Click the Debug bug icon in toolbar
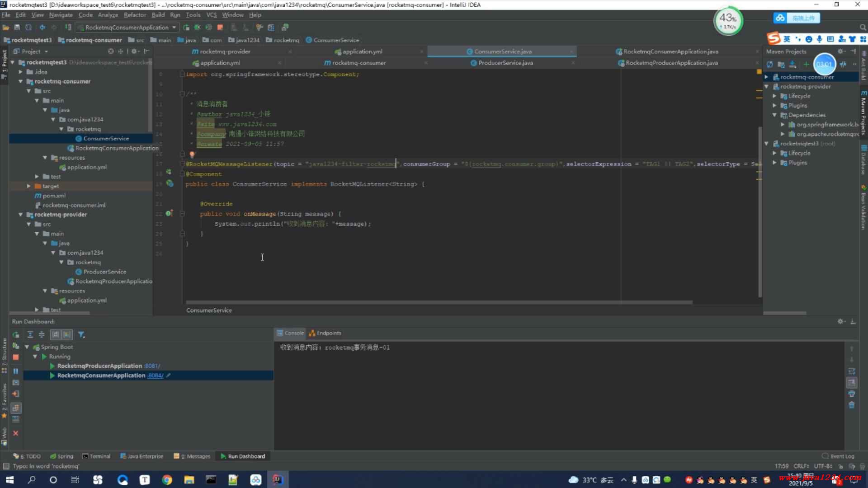868x488 pixels. 198,28
